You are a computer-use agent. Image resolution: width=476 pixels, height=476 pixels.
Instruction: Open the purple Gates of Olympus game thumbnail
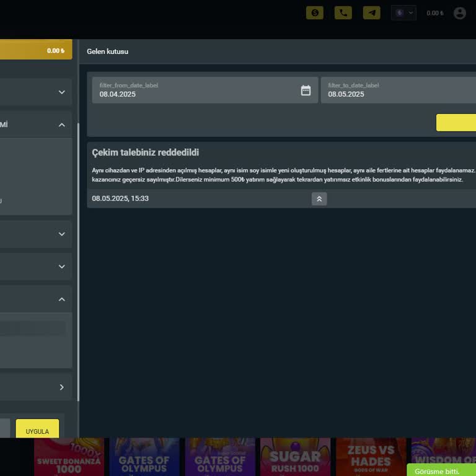(220, 457)
